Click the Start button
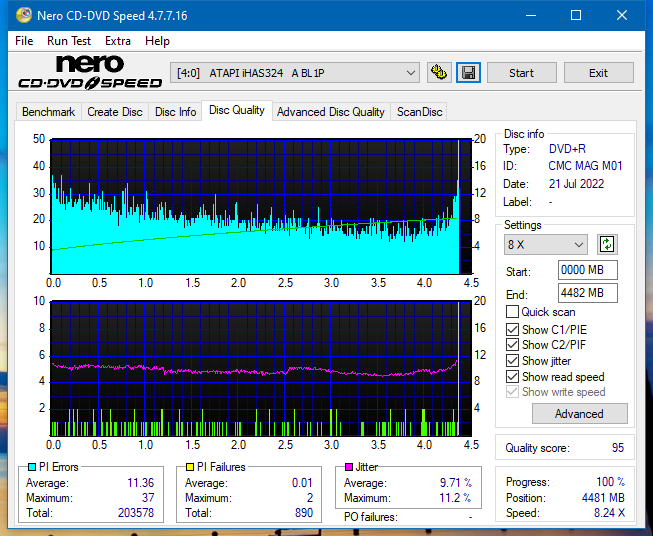 point(521,73)
